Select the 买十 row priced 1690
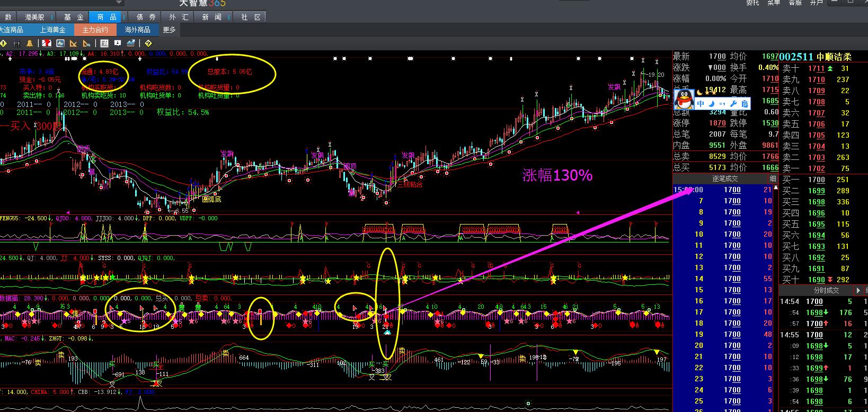The width and height of the screenshot is (868, 412). 823,280
